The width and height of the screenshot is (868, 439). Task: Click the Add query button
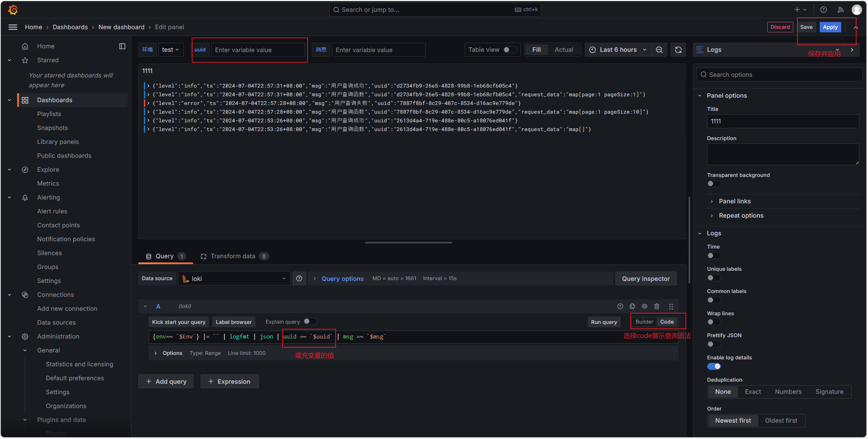(x=166, y=381)
